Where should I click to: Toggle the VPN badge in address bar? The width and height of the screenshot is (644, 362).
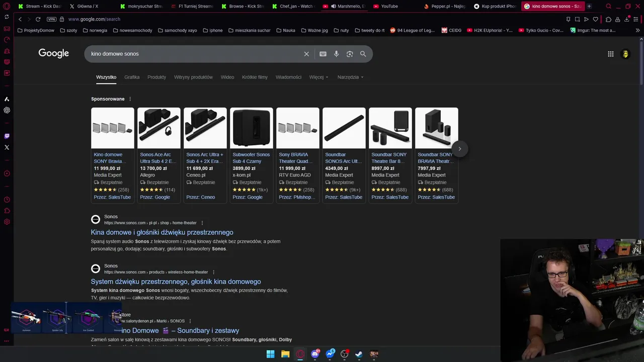click(x=51, y=19)
